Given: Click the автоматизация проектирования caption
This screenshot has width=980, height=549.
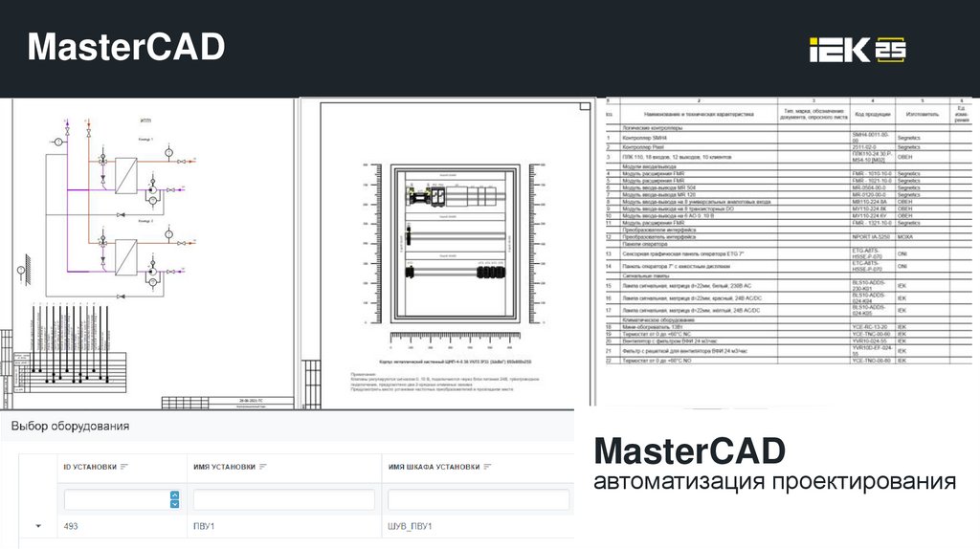Looking at the screenshot, I should [774, 481].
